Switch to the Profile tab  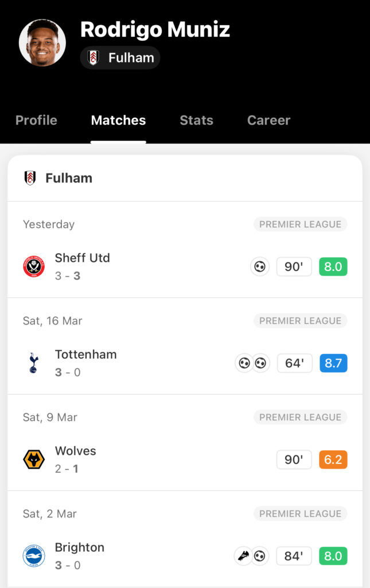point(36,120)
